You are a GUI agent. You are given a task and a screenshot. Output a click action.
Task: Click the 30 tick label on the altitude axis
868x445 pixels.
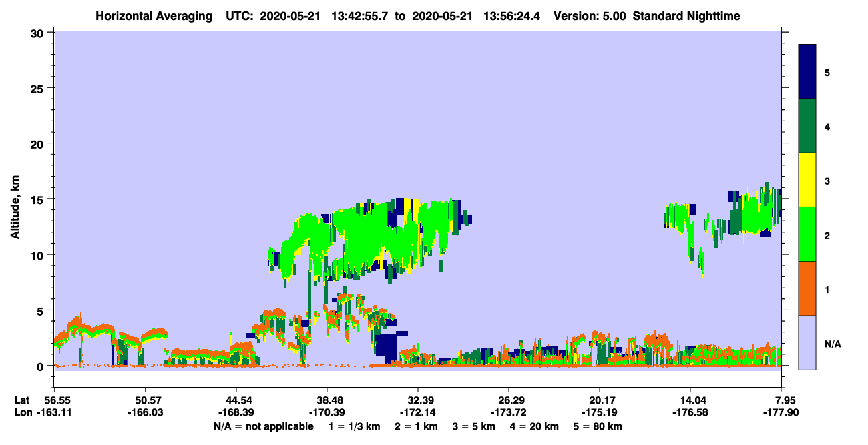point(39,33)
